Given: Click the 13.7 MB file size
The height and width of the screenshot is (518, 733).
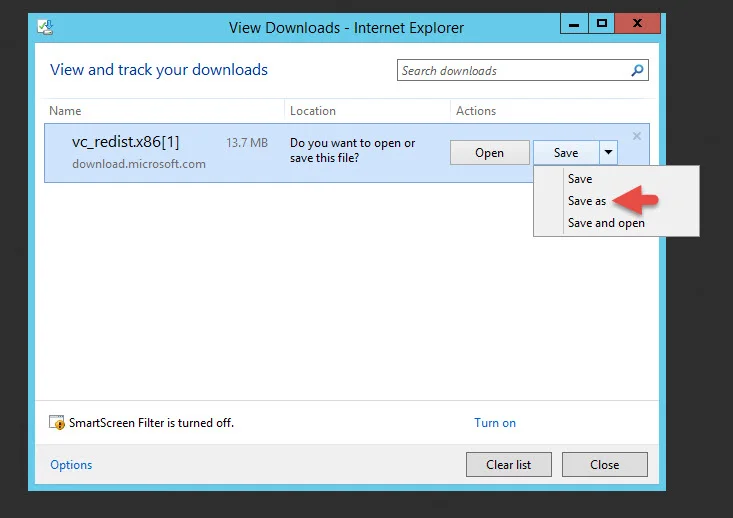Looking at the screenshot, I should (x=247, y=143).
